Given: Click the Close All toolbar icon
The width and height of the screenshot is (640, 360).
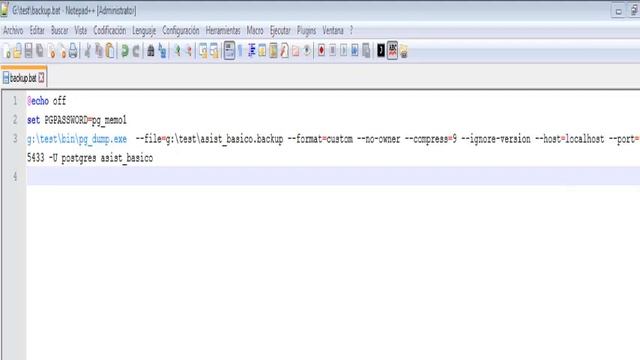Looking at the screenshot, I should coord(62,51).
